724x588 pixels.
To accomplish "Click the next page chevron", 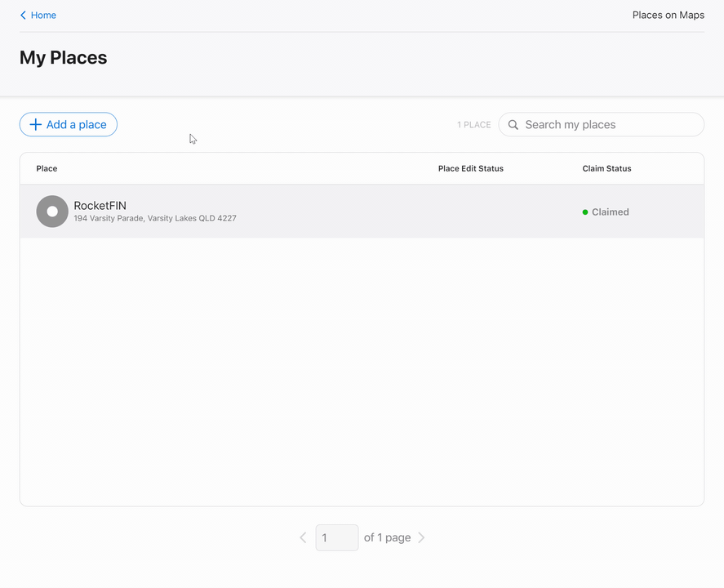I will [x=422, y=537].
